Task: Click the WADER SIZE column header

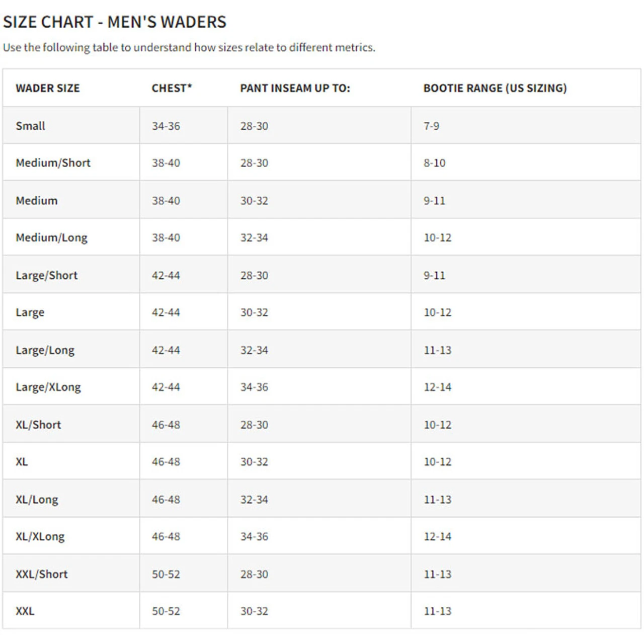Action: coord(48,88)
